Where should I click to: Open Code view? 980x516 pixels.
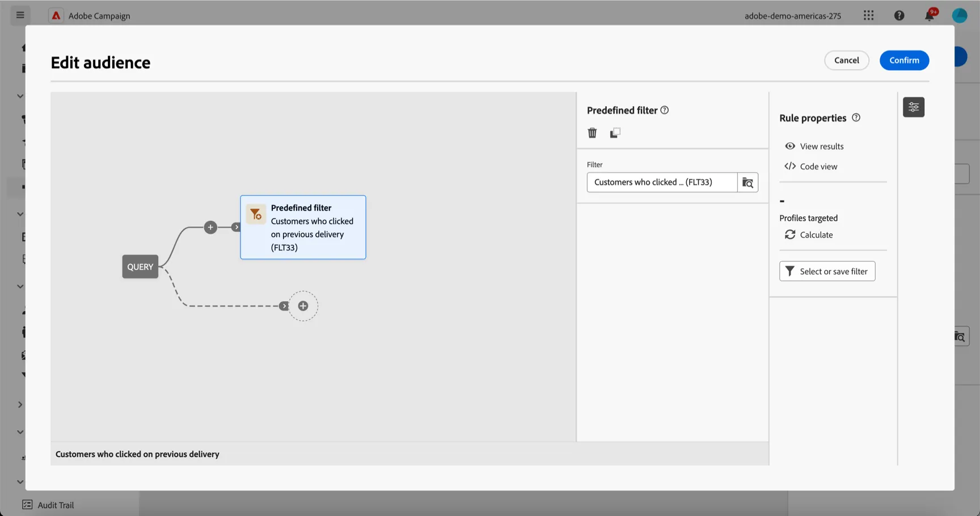(x=811, y=166)
